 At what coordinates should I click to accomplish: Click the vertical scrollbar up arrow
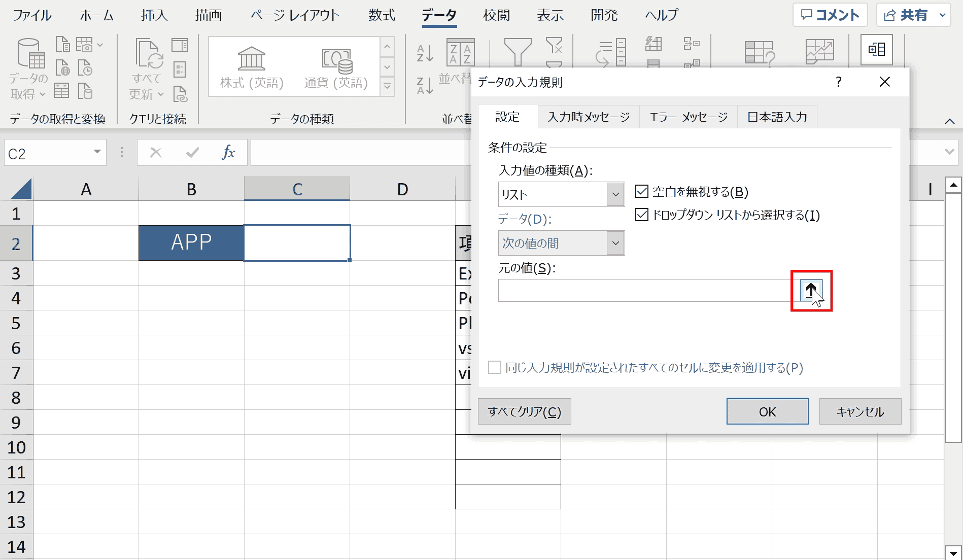coord(953,185)
